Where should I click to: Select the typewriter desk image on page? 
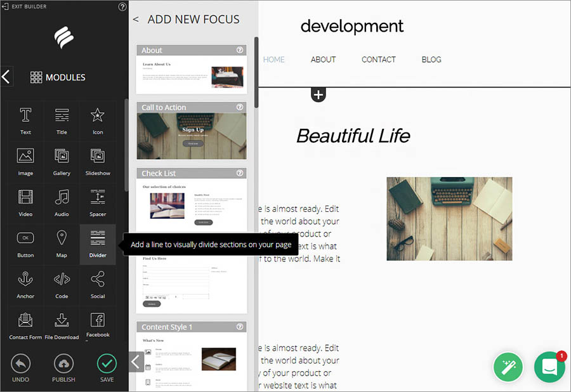click(449, 219)
